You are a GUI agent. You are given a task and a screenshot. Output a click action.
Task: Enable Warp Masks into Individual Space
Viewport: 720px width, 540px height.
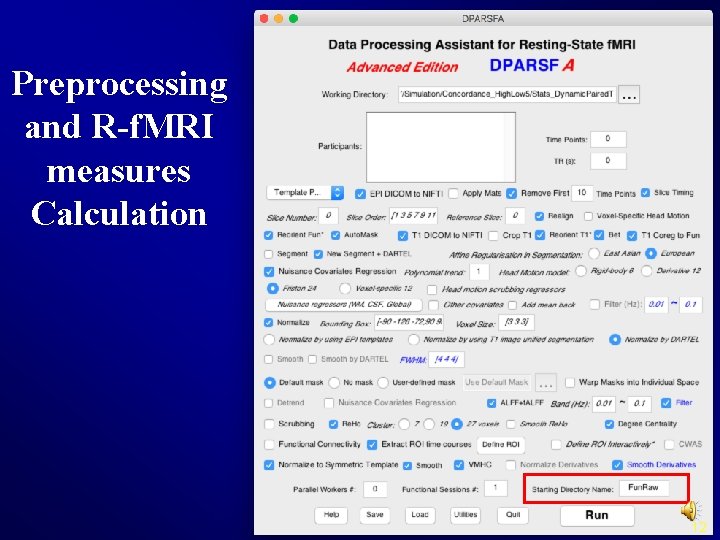coord(570,382)
